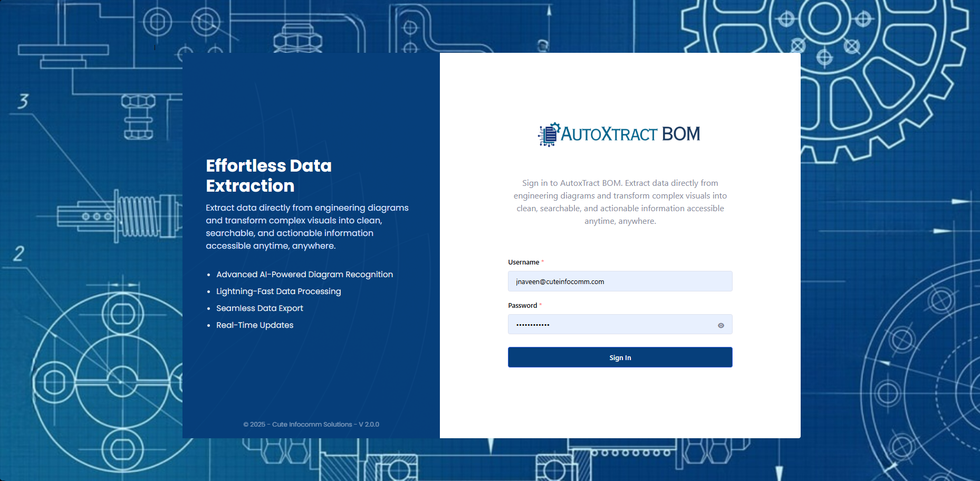Click the blueprint callout number 2

[19, 253]
